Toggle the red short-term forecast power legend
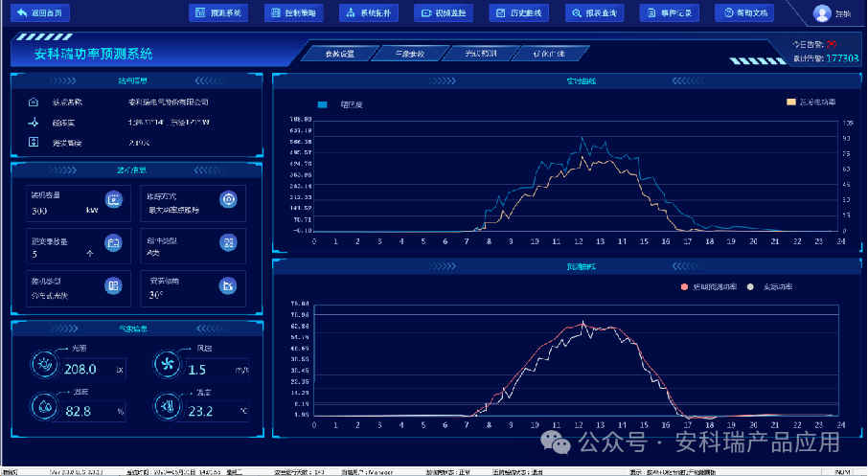Screen dimensions: 868x476 tap(684, 286)
